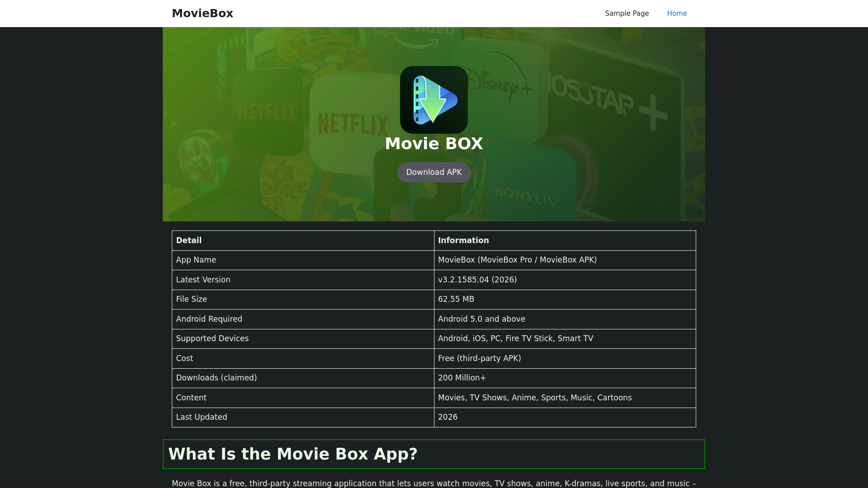The height and width of the screenshot is (488, 868).
Task: Select 'Free (third-party APK)' value
Action: tap(565, 358)
